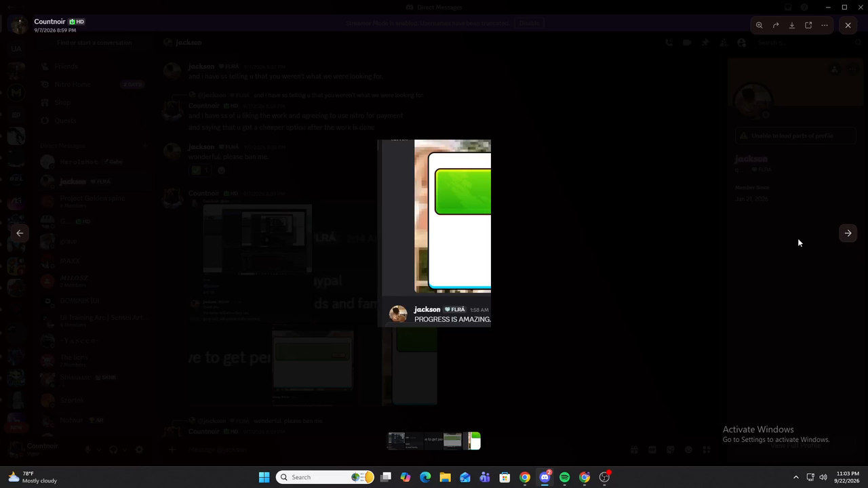Click the Countnoir username in viewer header

(x=50, y=22)
